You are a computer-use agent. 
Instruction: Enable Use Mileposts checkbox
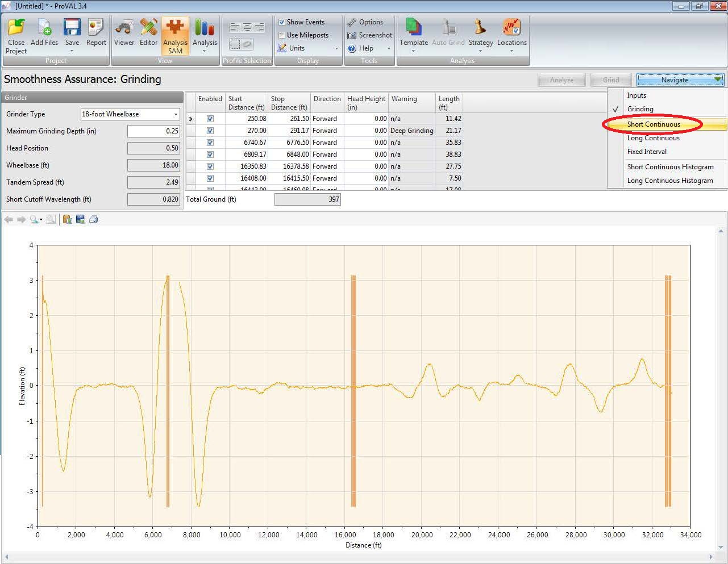click(282, 35)
